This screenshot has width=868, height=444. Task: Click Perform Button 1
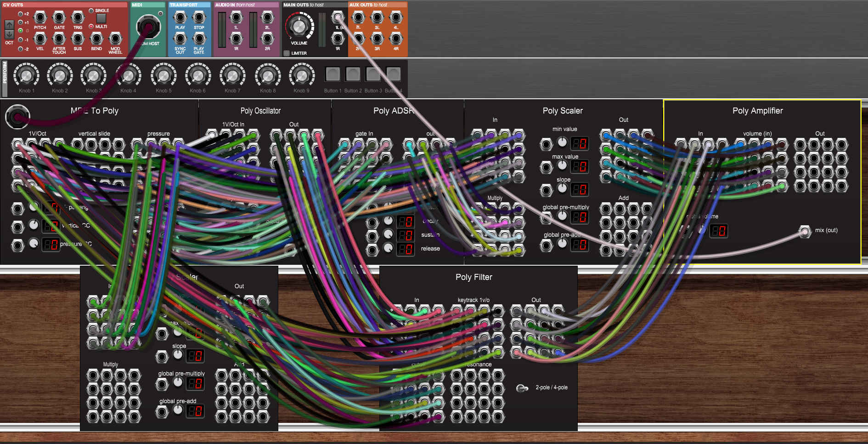click(333, 74)
